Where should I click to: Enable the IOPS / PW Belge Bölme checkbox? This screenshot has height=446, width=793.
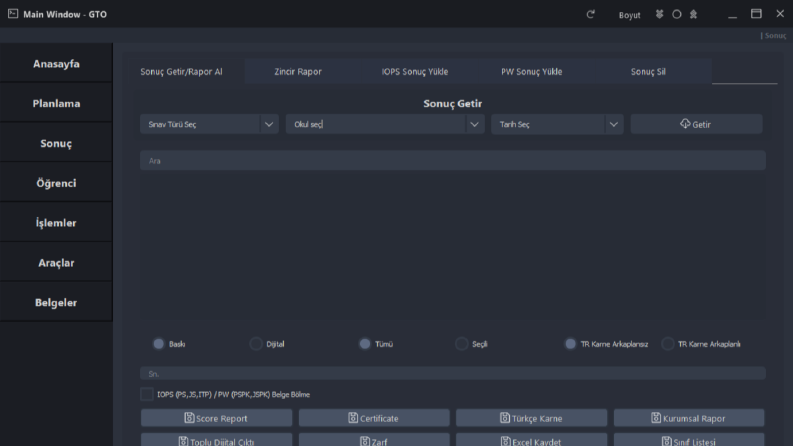(147, 394)
